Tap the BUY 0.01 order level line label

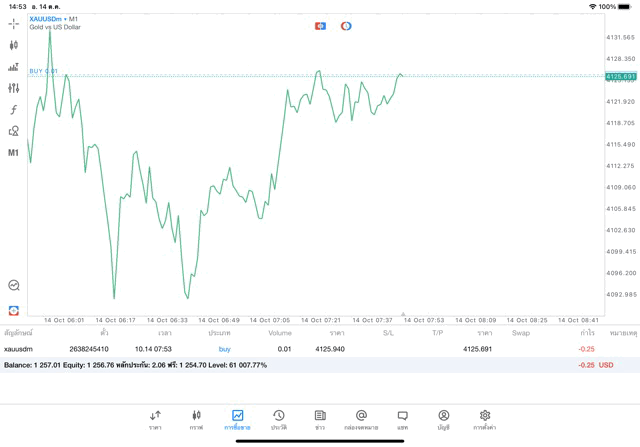coord(43,71)
